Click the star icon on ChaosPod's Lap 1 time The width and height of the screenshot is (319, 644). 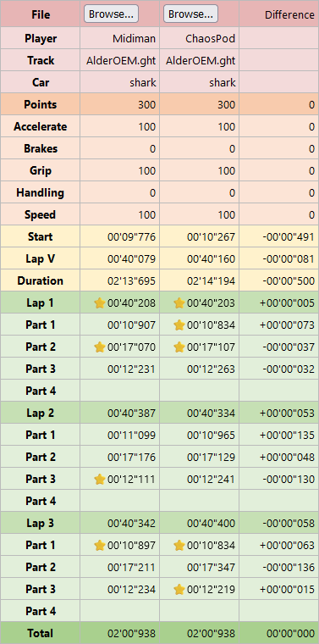click(179, 303)
